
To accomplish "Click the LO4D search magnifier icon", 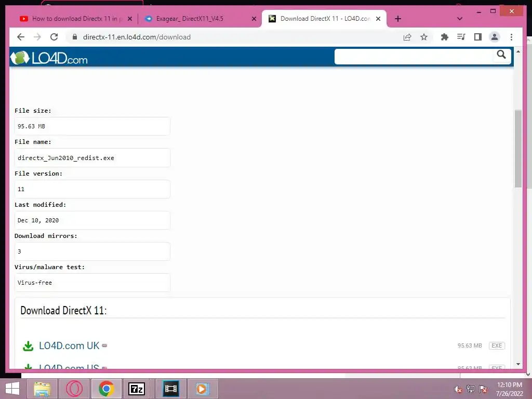I will [x=501, y=55].
